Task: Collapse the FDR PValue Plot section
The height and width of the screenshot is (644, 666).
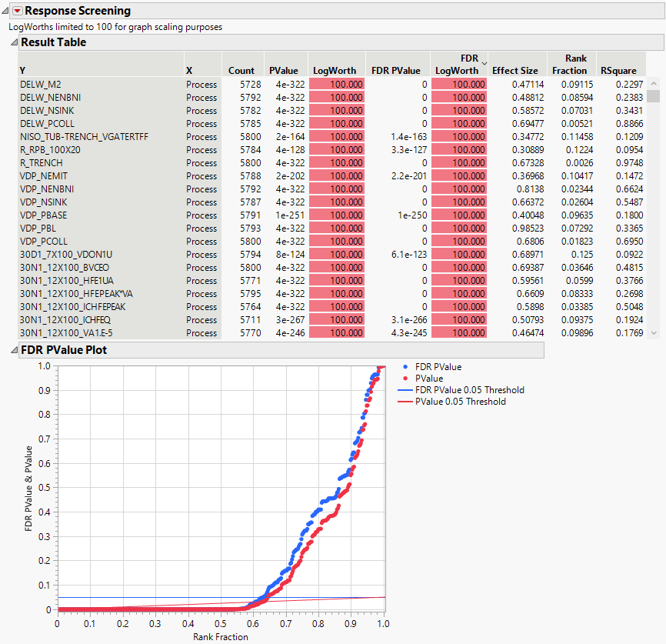Action: 15,349
